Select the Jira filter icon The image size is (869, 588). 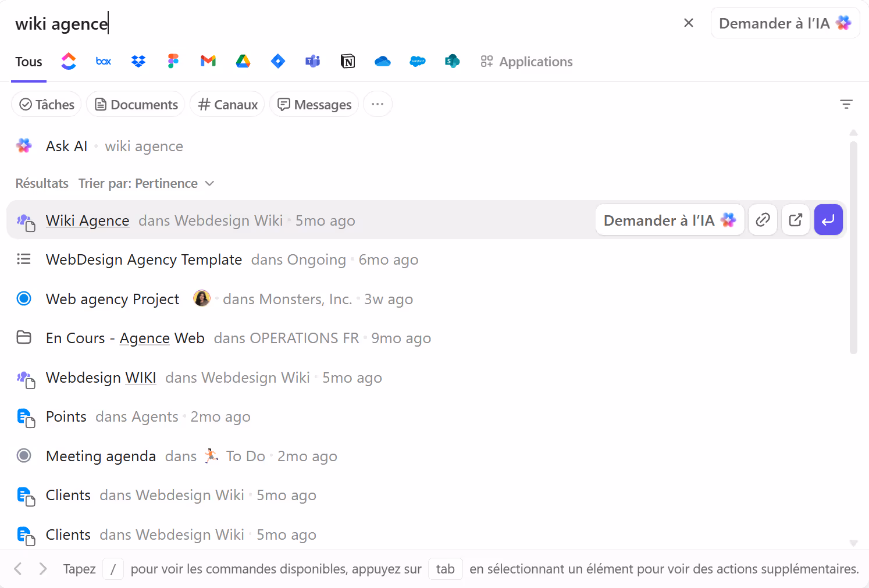277,61
